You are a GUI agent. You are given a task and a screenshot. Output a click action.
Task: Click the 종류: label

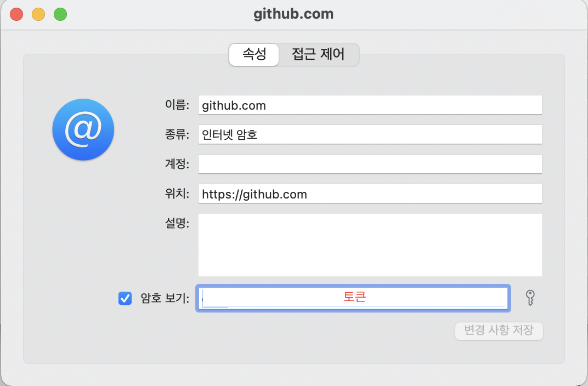177,134
